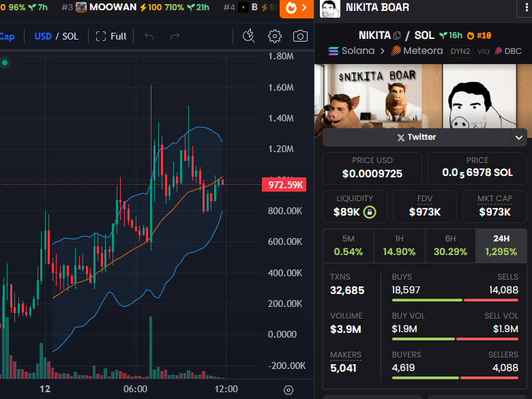Click the LIQUIDITY $89K box
532x399 pixels.
(x=355, y=206)
